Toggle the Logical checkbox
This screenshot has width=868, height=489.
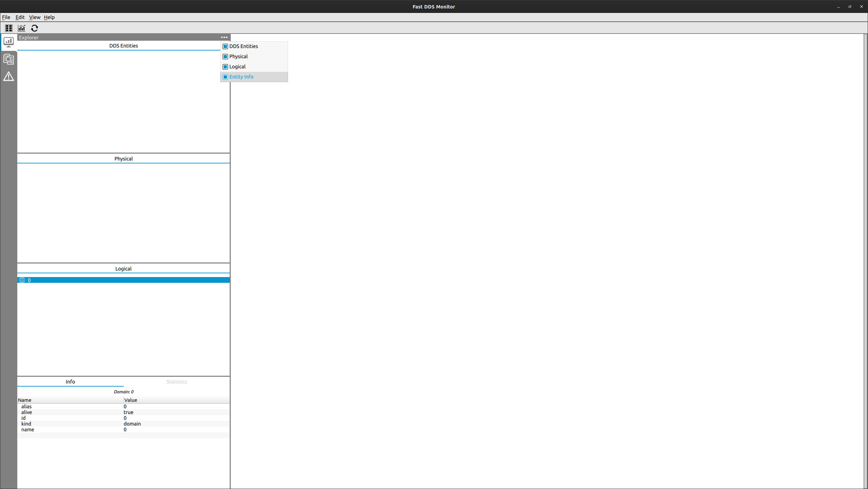(225, 67)
